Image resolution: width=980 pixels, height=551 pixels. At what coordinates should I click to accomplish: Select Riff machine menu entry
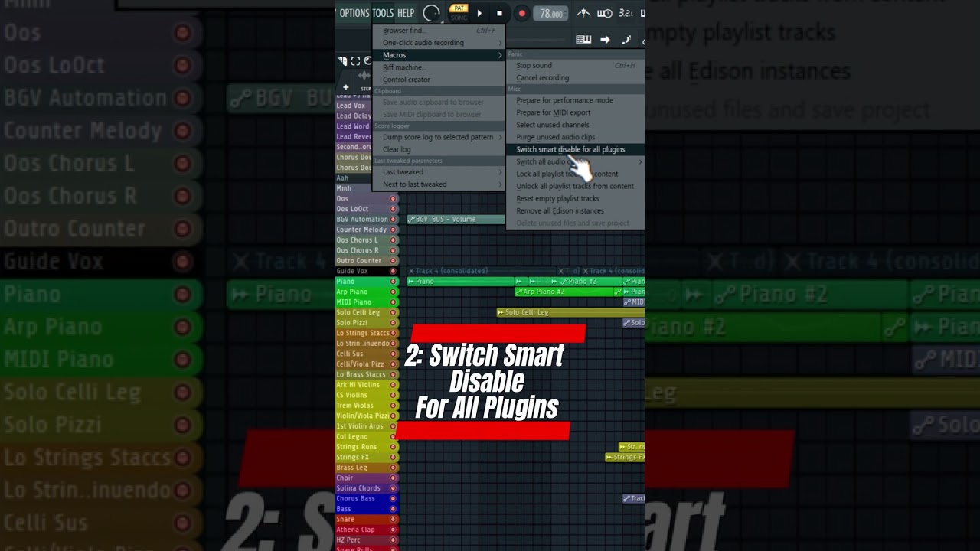coord(439,67)
